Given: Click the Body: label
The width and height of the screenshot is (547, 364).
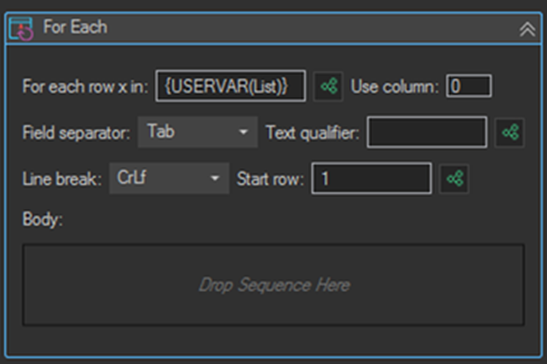Looking at the screenshot, I should 43,220.
